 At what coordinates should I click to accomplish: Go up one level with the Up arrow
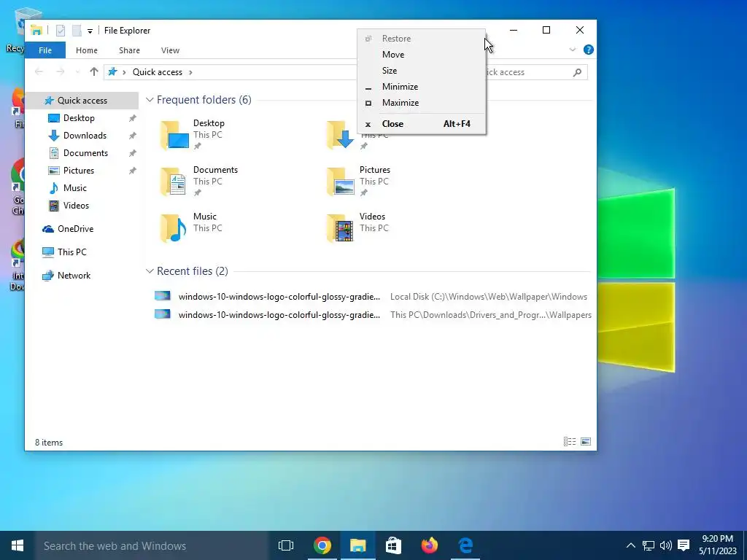(94, 72)
